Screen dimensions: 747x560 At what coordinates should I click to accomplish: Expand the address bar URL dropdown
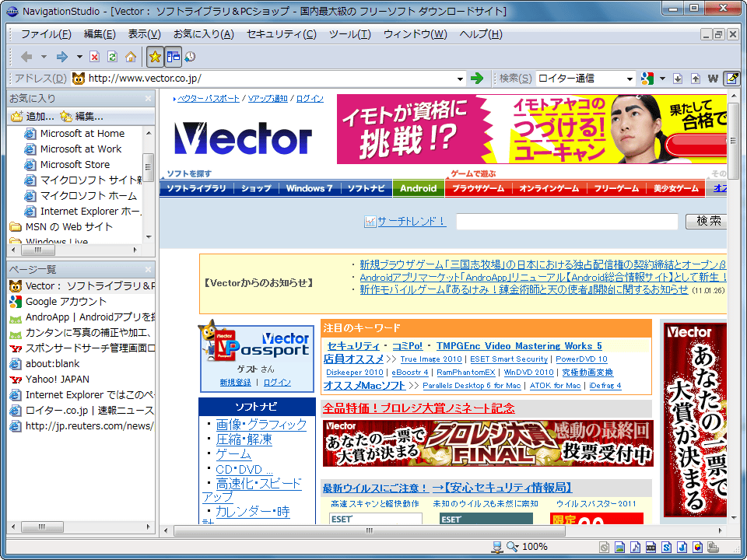pyautogui.click(x=460, y=79)
